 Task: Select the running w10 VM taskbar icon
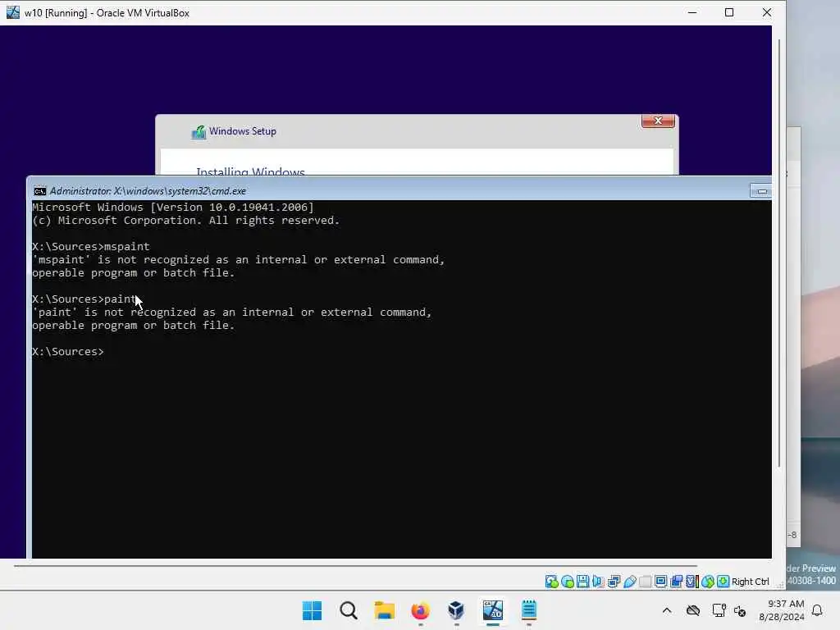pos(493,610)
